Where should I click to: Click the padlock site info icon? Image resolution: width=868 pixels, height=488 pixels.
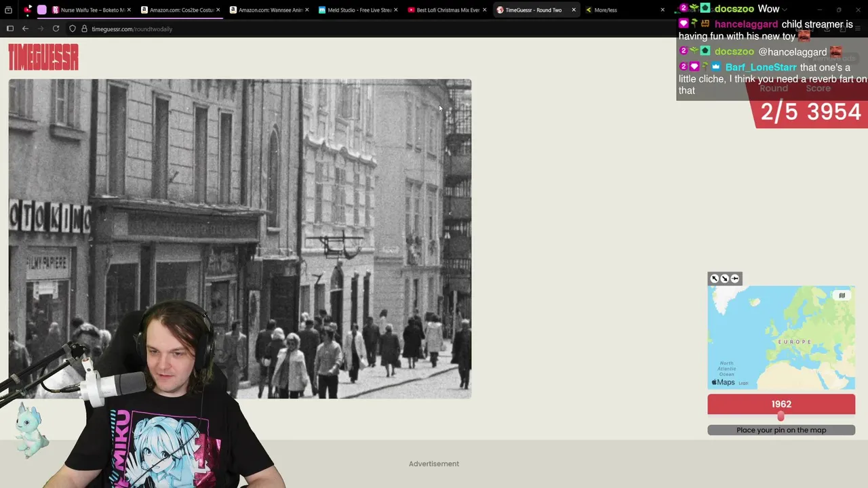click(84, 28)
